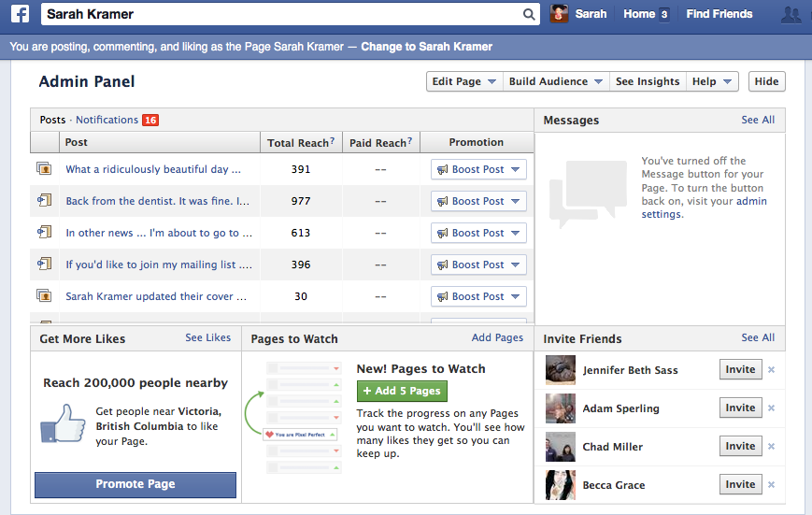Open post 'If you'd like to join my mailing list'
Screen dimensions: 812x515
click(x=159, y=265)
